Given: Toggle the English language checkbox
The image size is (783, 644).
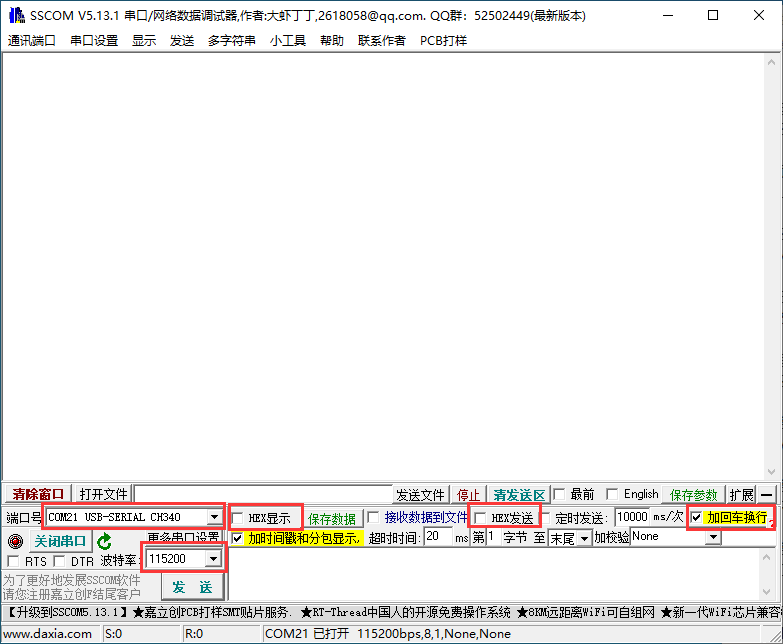Looking at the screenshot, I should click(612, 494).
